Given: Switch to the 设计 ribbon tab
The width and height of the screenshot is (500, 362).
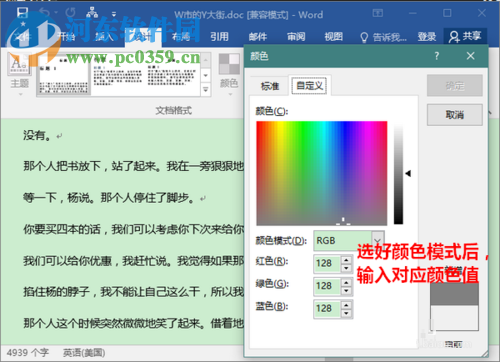Looking at the screenshot, I should [143, 36].
